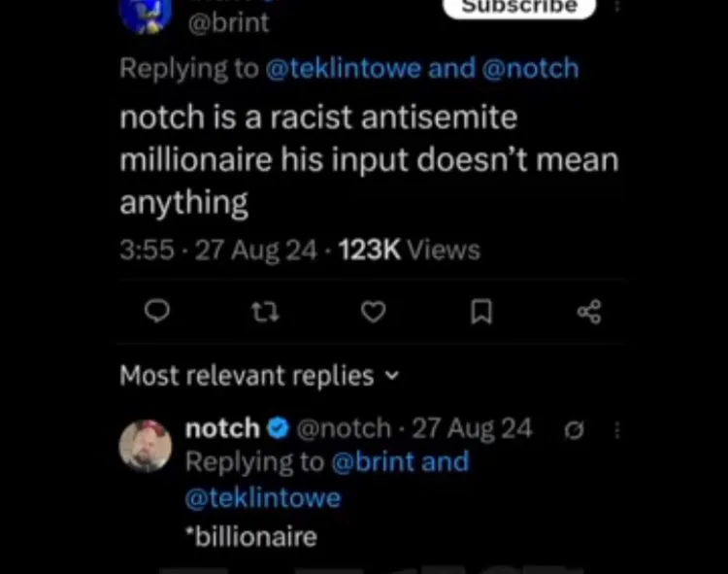The image size is (728, 574).
Task: Open the @brint handle at top
Action: [228, 22]
